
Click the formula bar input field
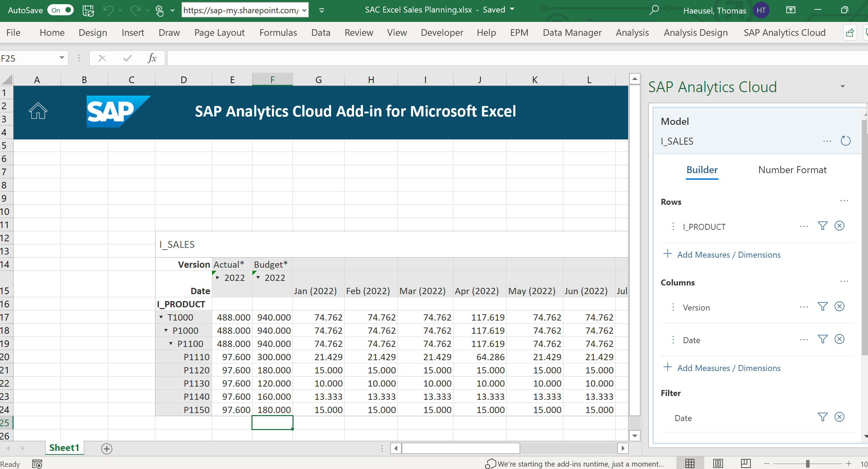click(x=517, y=58)
